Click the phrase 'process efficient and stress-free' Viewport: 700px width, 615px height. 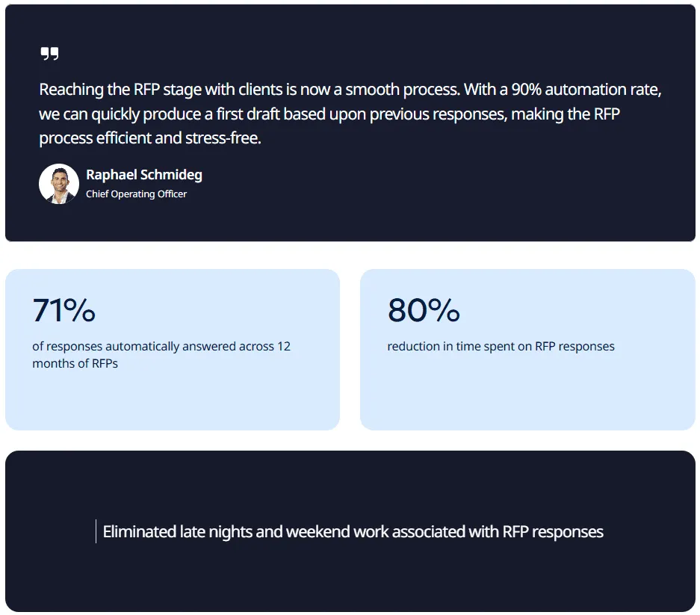(150, 138)
